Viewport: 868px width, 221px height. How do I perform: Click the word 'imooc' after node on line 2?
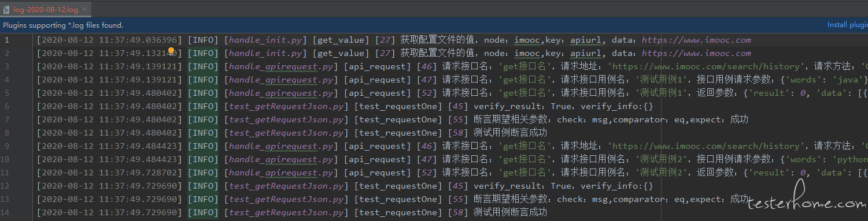(527, 53)
